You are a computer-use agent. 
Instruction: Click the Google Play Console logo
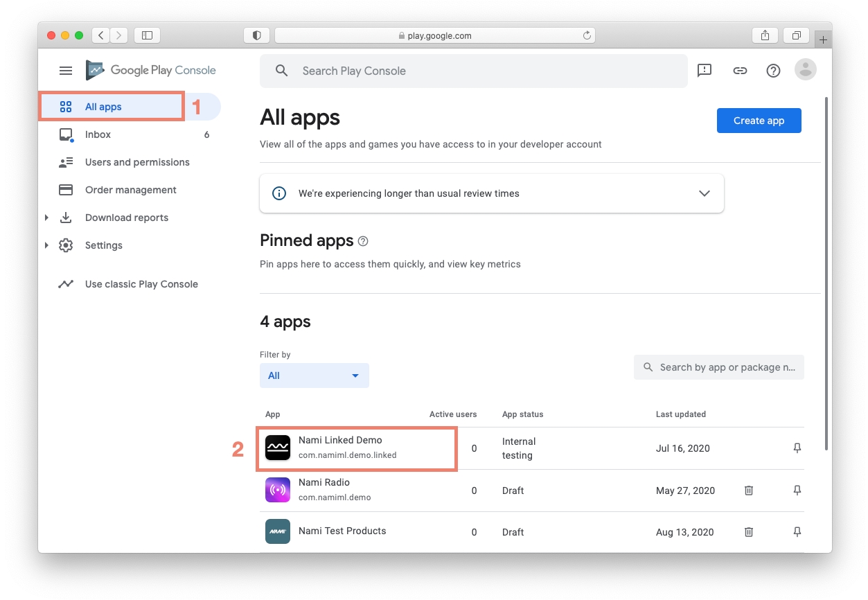click(150, 70)
